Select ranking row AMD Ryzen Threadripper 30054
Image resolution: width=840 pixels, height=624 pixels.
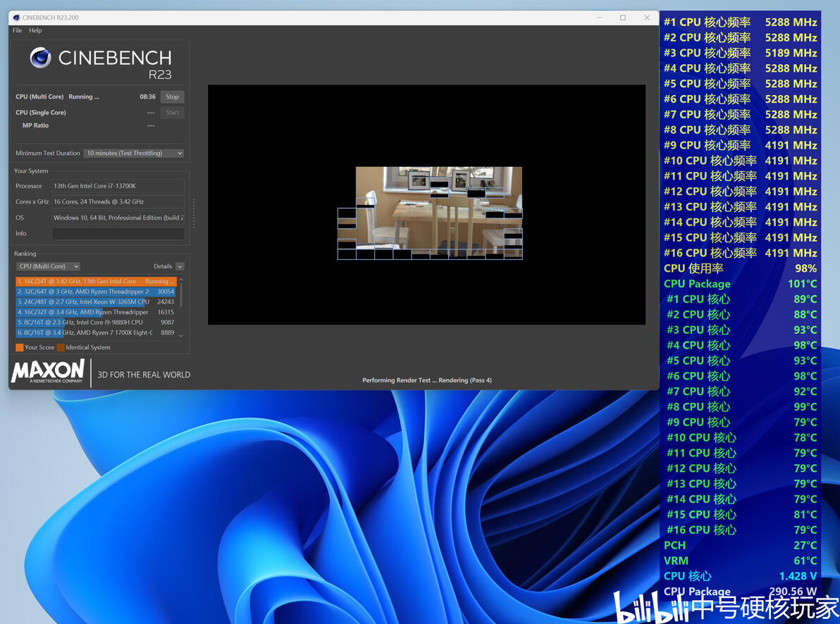tap(96, 292)
